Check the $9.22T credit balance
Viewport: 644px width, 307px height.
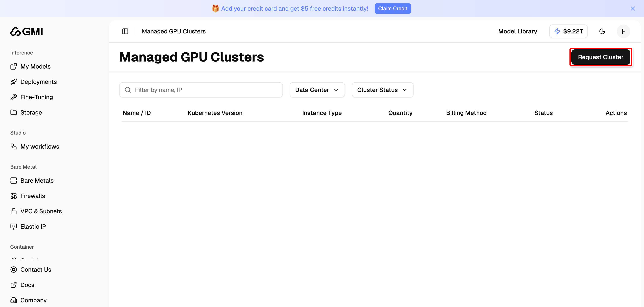(568, 31)
